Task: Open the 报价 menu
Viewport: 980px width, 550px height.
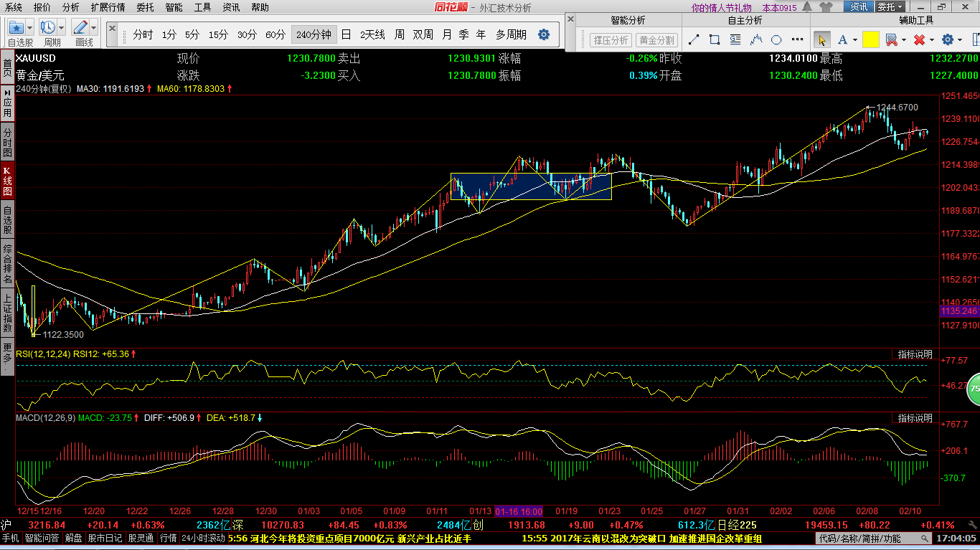Action: [x=42, y=7]
